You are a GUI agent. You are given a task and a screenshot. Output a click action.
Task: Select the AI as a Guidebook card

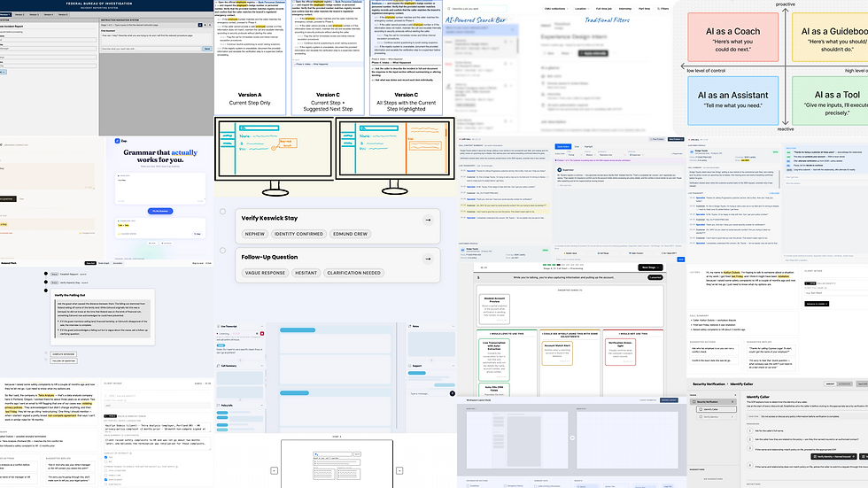[831, 37]
